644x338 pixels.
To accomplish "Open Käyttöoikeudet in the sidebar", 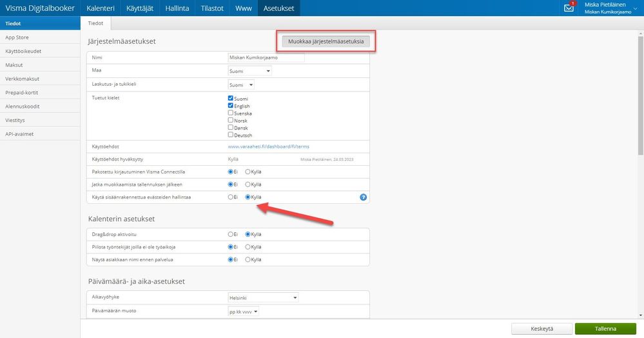I will pyautogui.click(x=40, y=51).
